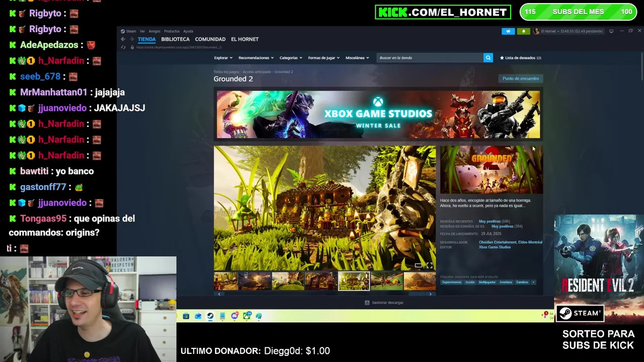Open Obsidian Entertainment developer link
The height and width of the screenshot is (362, 644).
pos(497,242)
